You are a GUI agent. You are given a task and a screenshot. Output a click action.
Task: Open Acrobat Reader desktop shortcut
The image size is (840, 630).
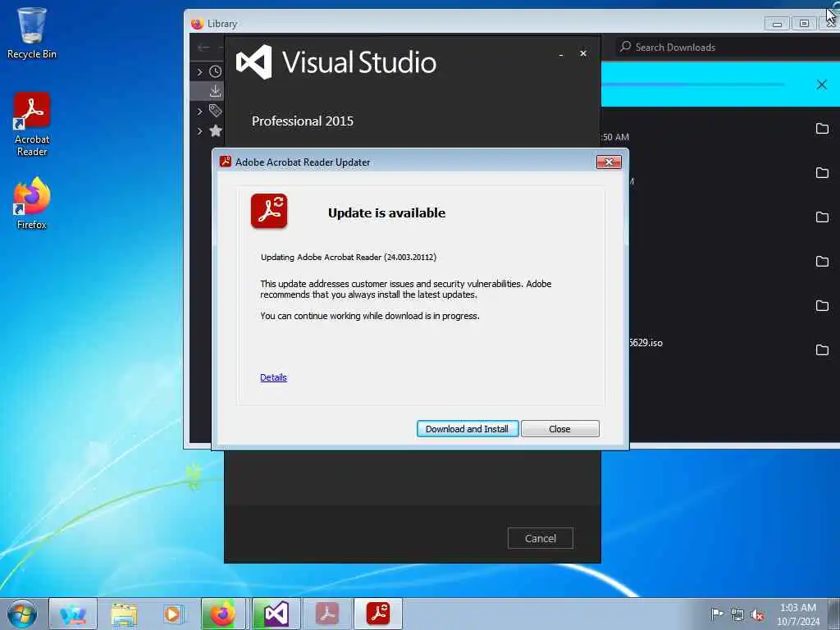tap(32, 125)
